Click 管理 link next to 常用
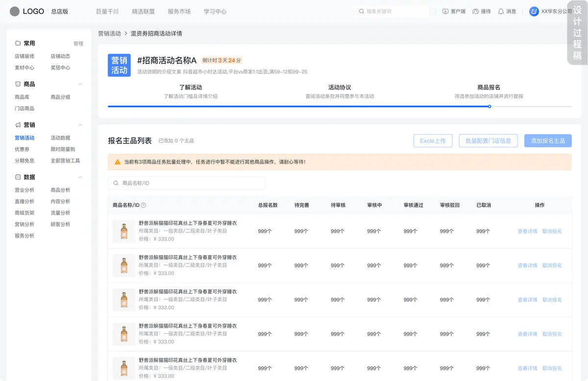 (x=78, y=44)
